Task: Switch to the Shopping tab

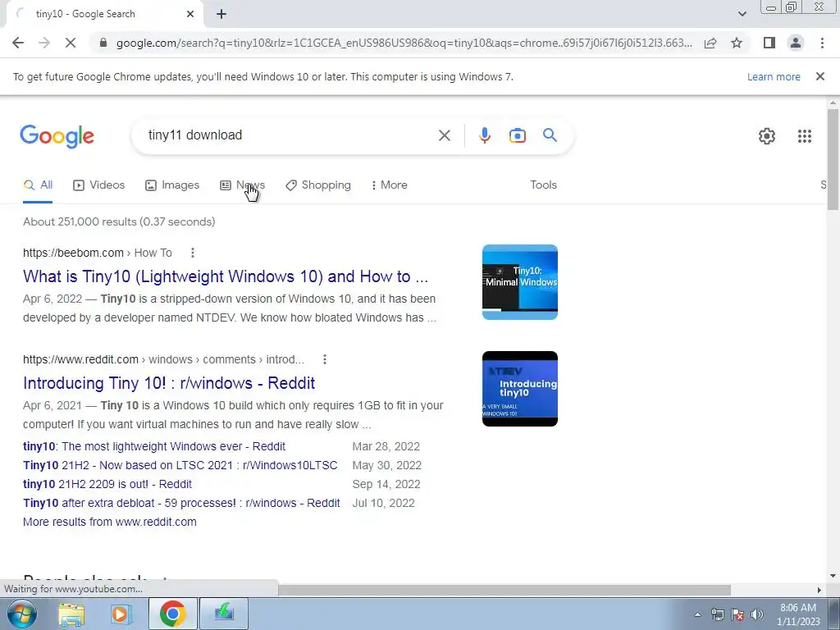Action: tap(318, 185)
